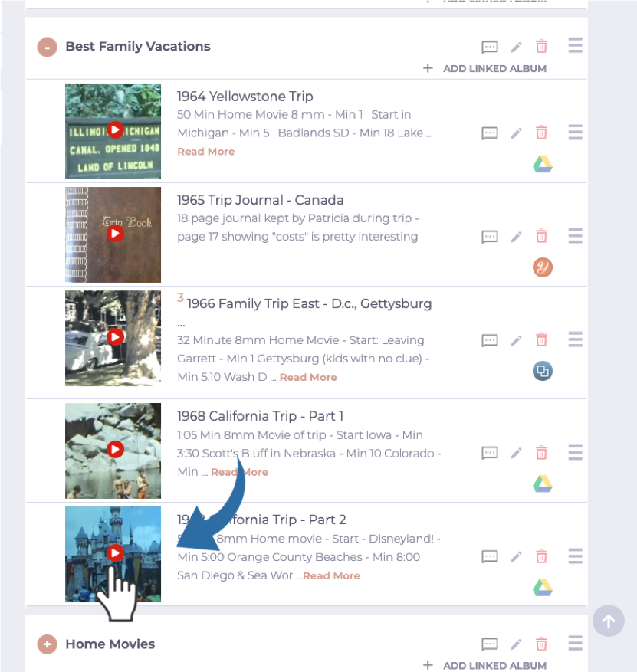This screenshot has width=637, height=672.
Task: Add linked album to Best Family Vacations
Action: (484, 68)
